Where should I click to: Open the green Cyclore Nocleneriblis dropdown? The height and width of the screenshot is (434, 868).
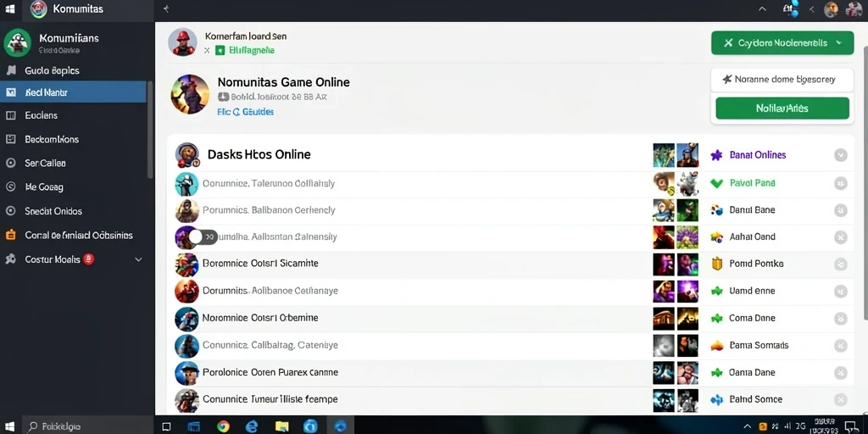(782, 42)
